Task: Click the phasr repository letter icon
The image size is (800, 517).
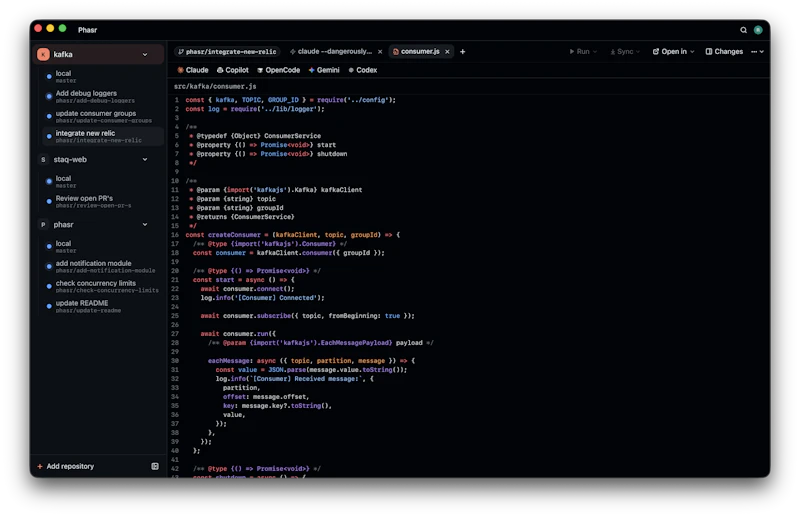Action: [x=43, y=225]
